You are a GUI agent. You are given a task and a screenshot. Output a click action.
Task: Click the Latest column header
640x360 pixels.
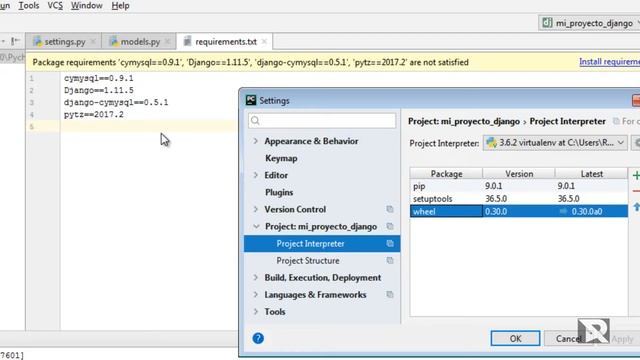(591, 174)
